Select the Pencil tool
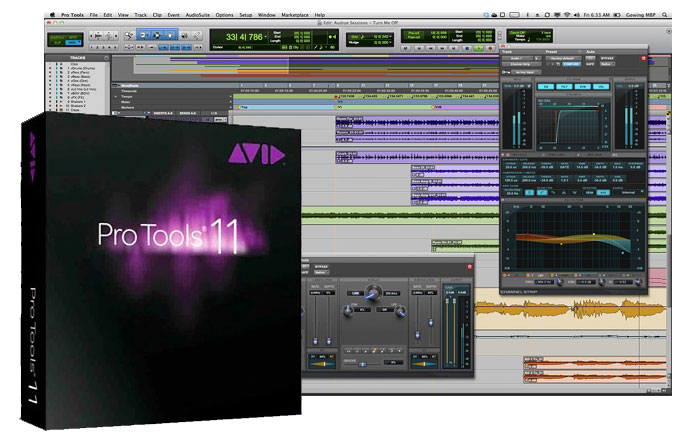The height and width of the screenshot is (444, 687). point(197,35)
